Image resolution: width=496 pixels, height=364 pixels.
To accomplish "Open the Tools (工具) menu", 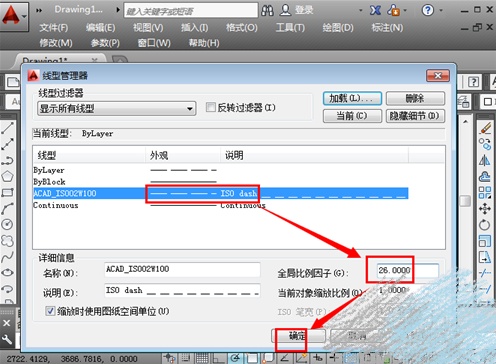I will (290, 28).
